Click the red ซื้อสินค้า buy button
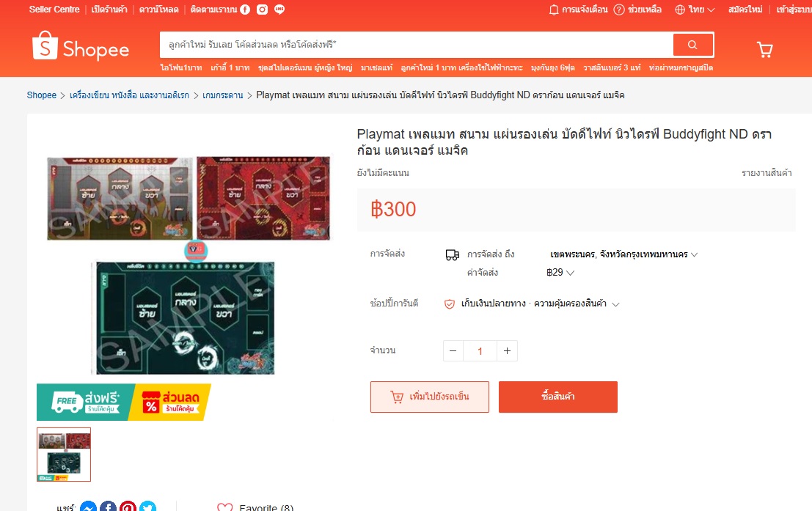 click(x=558, y=397)
